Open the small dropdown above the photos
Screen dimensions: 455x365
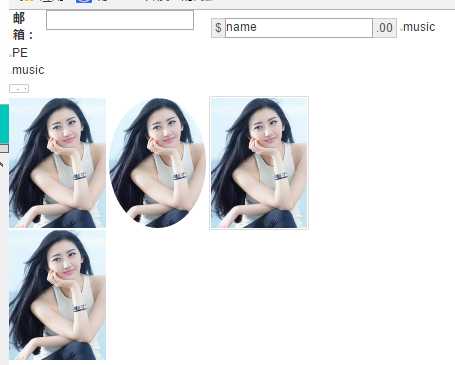coord(19,89)
